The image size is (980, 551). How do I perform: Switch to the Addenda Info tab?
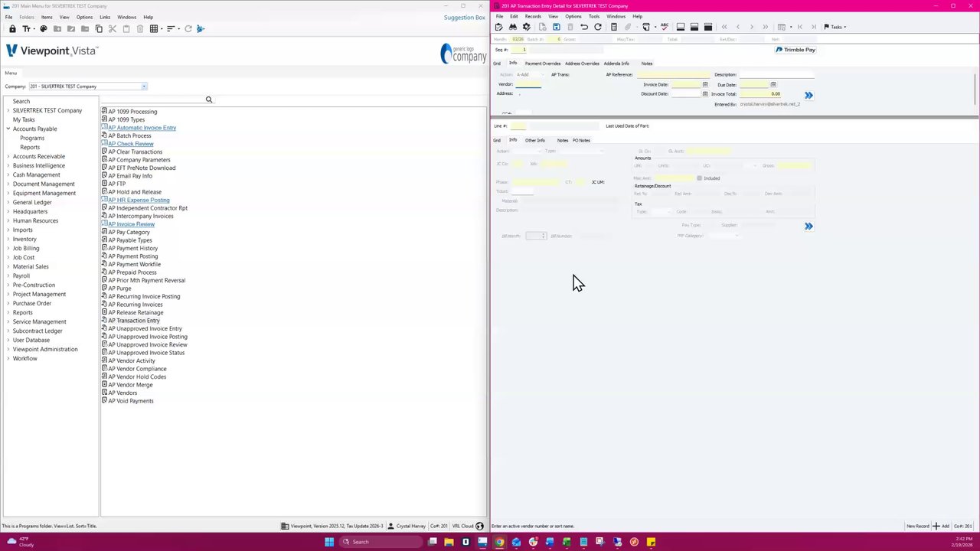(x=616, y=64)
